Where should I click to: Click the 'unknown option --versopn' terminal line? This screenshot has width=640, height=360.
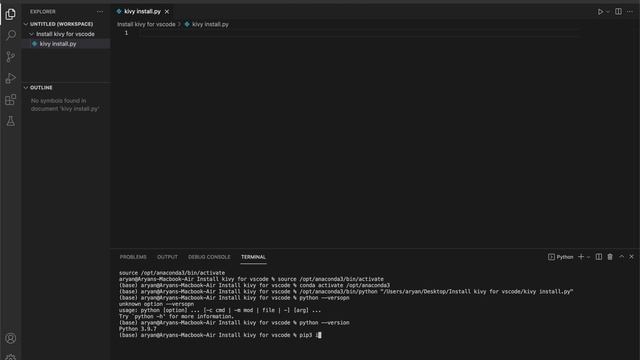click(x=156, y=304)
